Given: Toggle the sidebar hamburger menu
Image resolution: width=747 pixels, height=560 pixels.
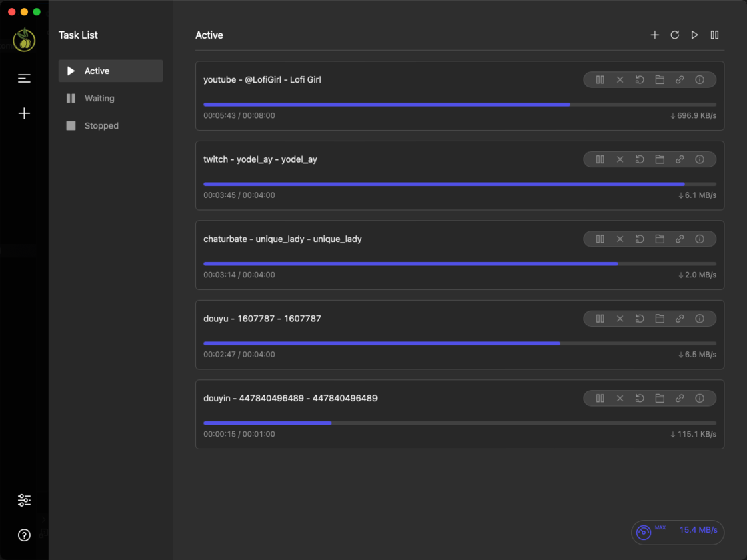Looking at the screenshot, I should (x=24, y=78).
